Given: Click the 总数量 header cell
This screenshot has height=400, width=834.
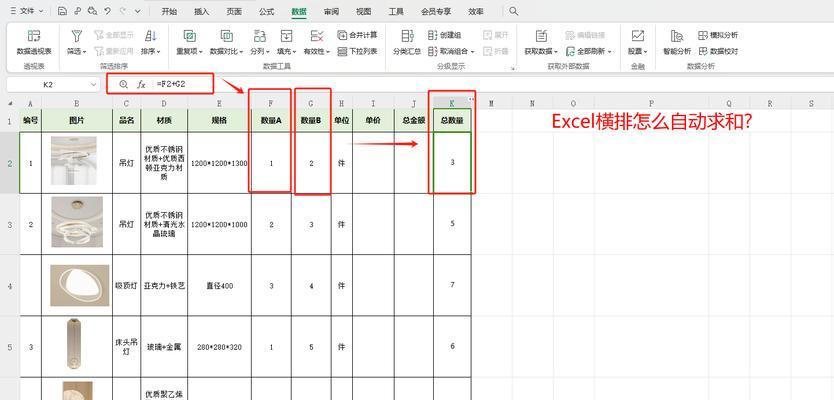Looking at the screenshot, I should pos(452,121).
